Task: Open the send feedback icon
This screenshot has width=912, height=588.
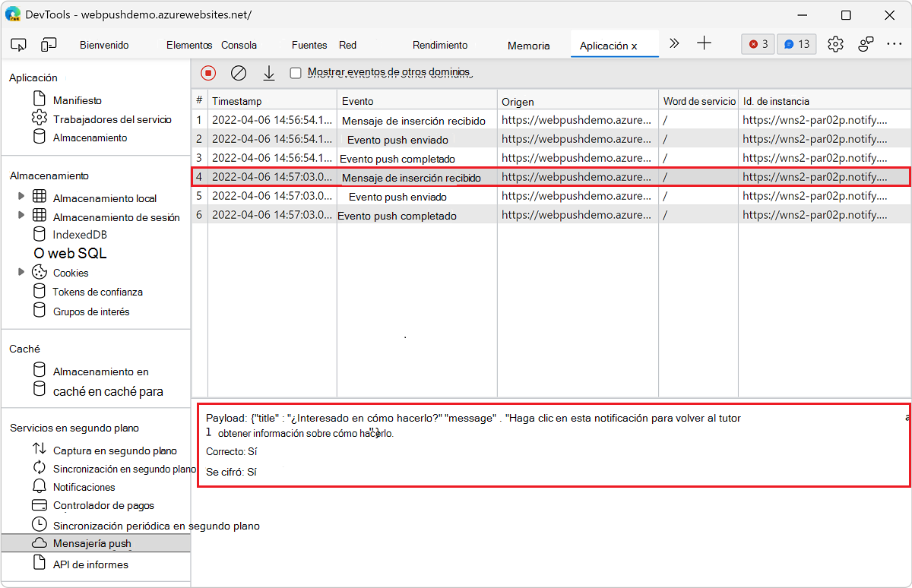Action: (866, 44)
